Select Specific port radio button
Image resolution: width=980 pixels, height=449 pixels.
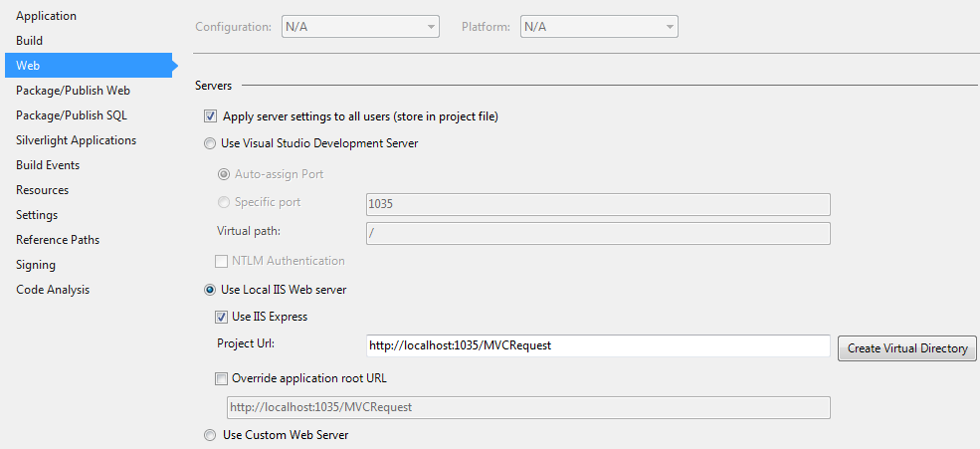click(x=223, y=202)
